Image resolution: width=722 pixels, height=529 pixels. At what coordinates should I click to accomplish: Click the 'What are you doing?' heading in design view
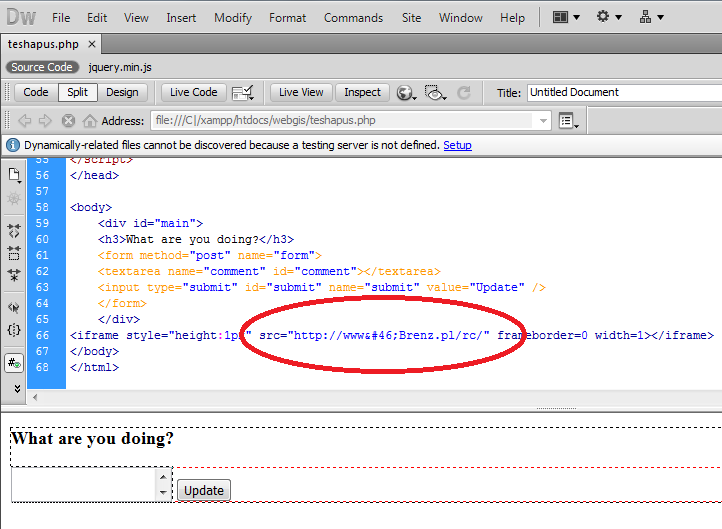click(93, 438)
